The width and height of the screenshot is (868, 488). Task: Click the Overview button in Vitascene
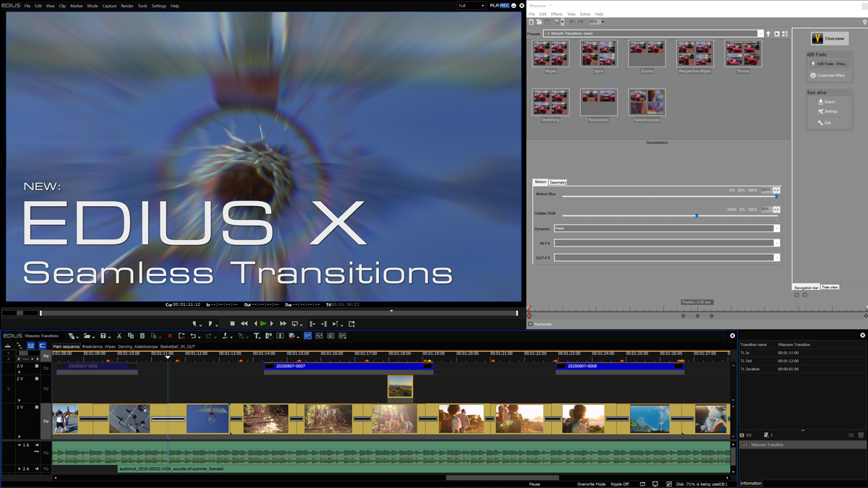click(828, 38)
